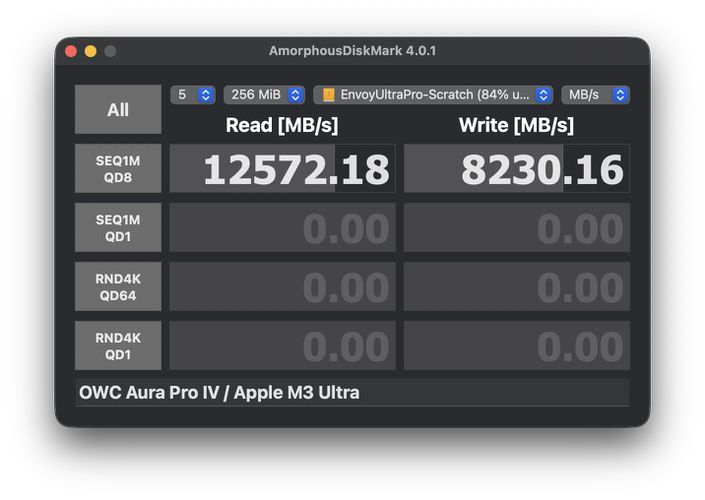The width and height of the screenshot is (705, 500).
Task: Run the SEQ1M QD8 test
Action: [118, 169]
